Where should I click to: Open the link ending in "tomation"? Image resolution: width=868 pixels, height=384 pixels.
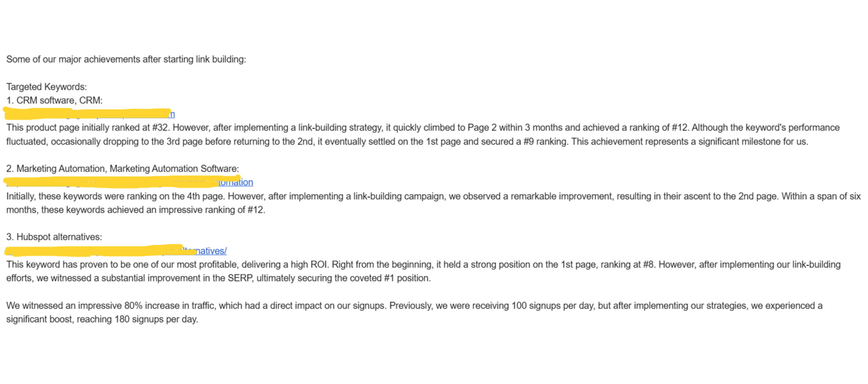[x=236, y=182]
